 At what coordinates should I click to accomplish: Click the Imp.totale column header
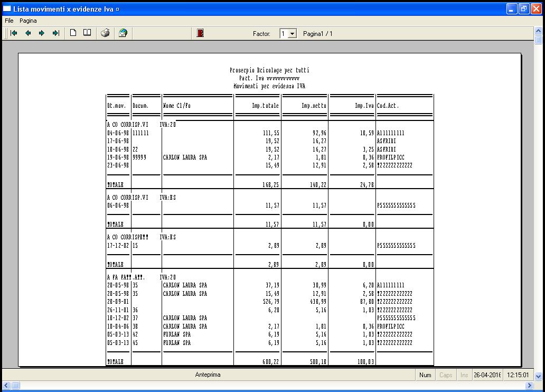(x=265, y=105)
